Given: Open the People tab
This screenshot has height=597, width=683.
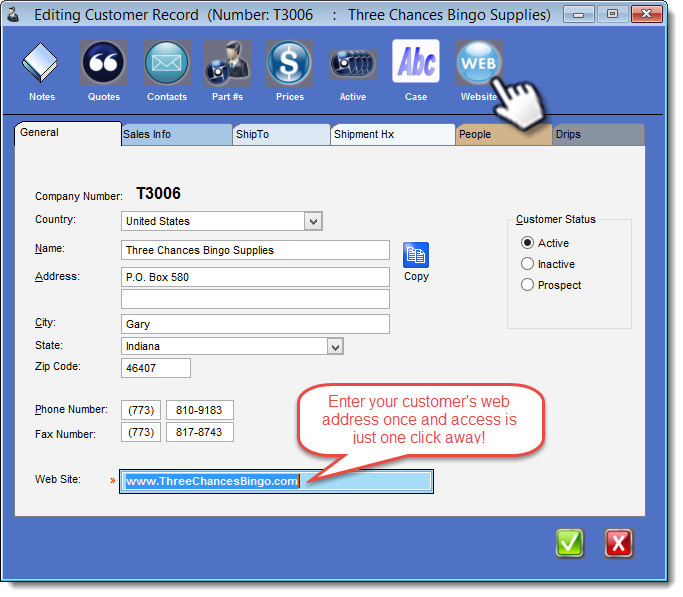Looking at the screenshot, I should [x=502, y=134].
